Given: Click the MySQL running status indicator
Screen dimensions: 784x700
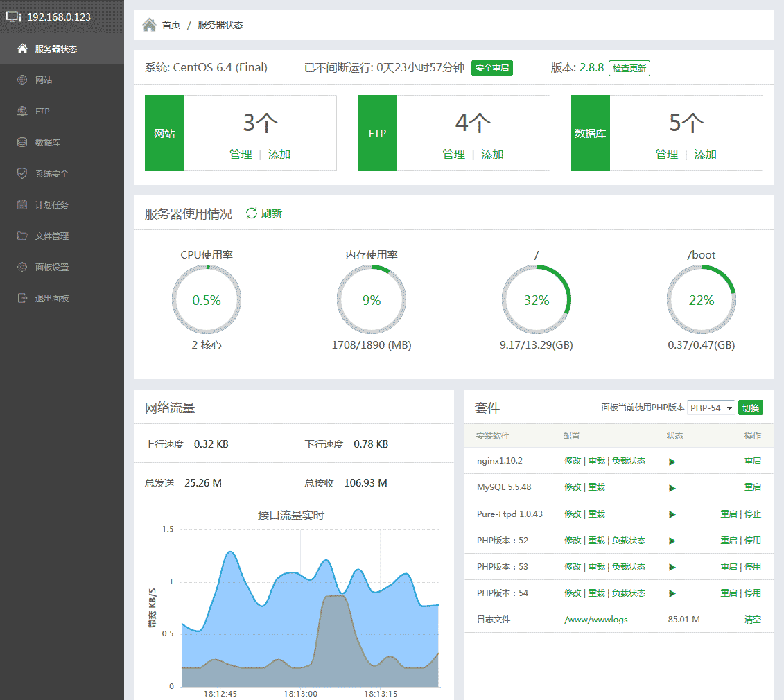Looking at the screenshot, I should click(x=672, y=488).
